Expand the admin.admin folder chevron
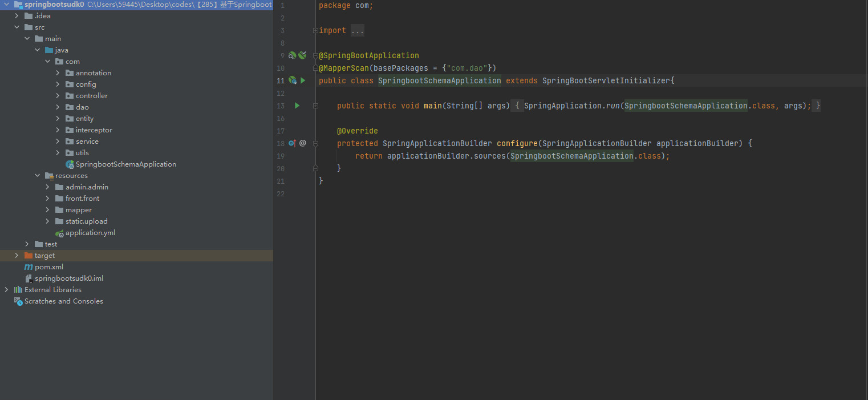 (x=48, y=187)
